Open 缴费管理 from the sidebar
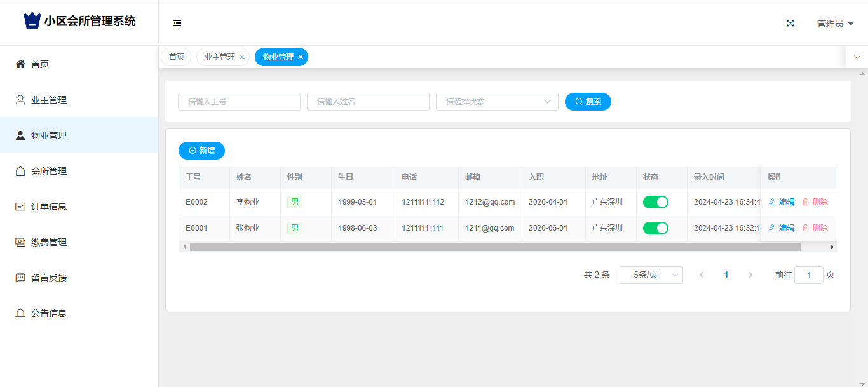868x387 pixels. tap(49, 242)
